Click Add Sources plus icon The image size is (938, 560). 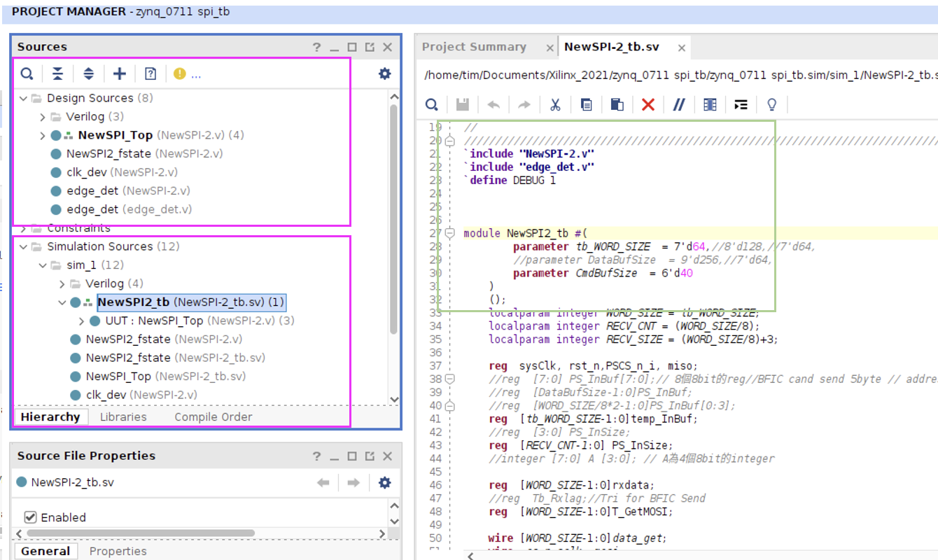pyautogui.click(x=120, y=73)
